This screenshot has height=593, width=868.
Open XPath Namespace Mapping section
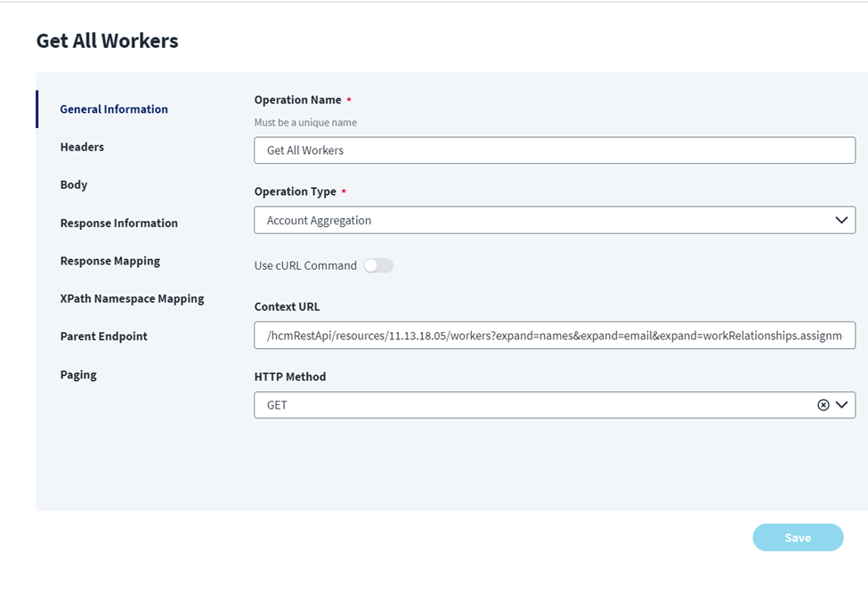pos(132,299)
